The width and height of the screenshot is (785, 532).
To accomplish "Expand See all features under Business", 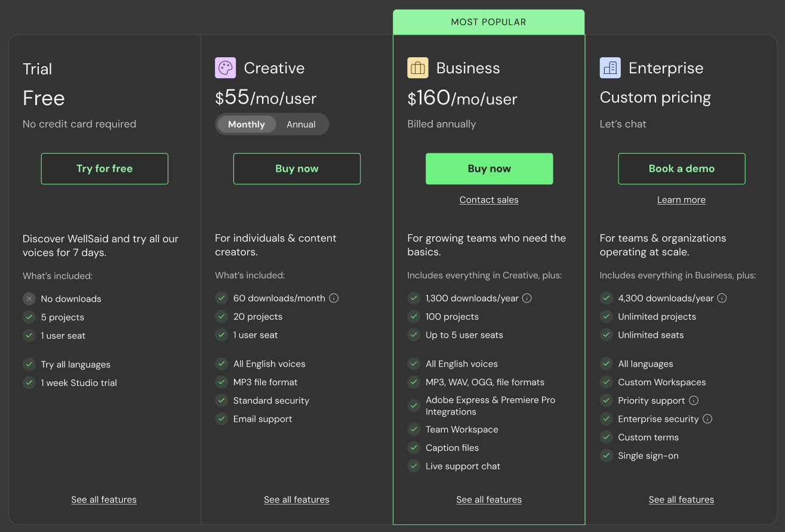I will point(489,500).
